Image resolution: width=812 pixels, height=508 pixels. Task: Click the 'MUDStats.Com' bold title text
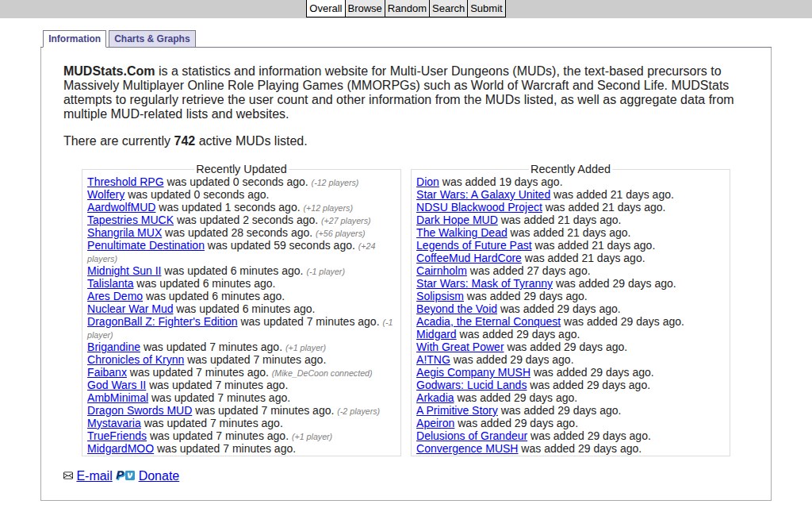(x=109, y=71)
